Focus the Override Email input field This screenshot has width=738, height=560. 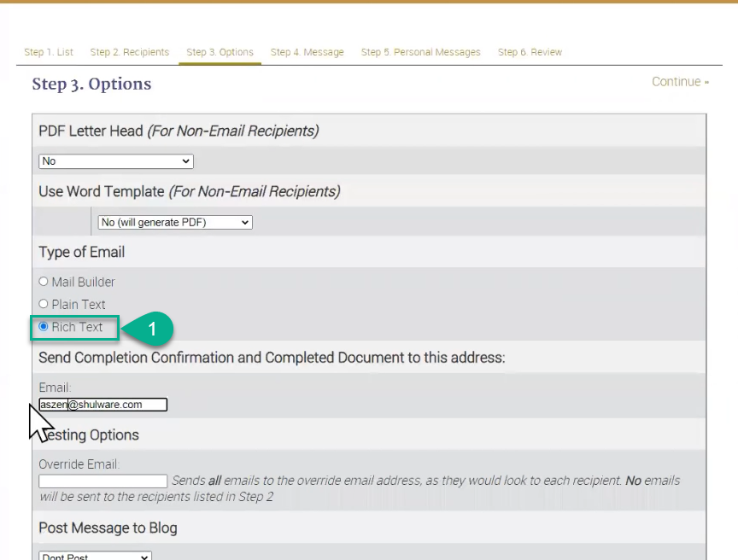pos(102,481)
